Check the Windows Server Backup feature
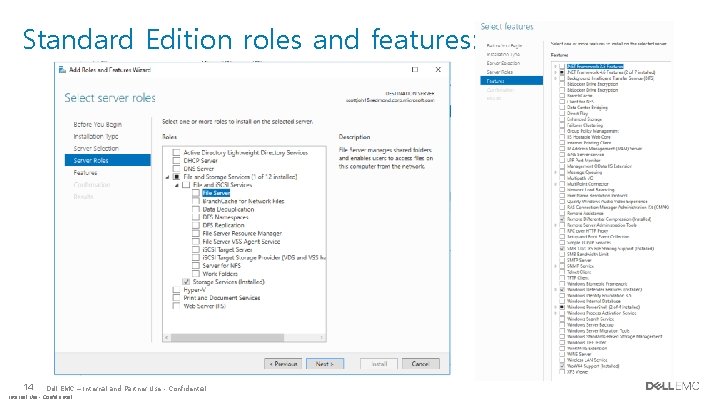The width and height of the screenshot is (720, 405). click(562, 325)
